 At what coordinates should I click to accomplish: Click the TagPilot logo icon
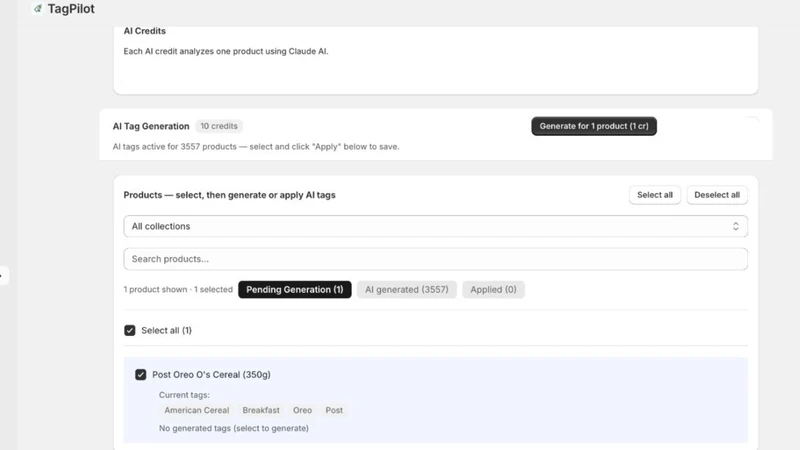click(x=37, y=9)
